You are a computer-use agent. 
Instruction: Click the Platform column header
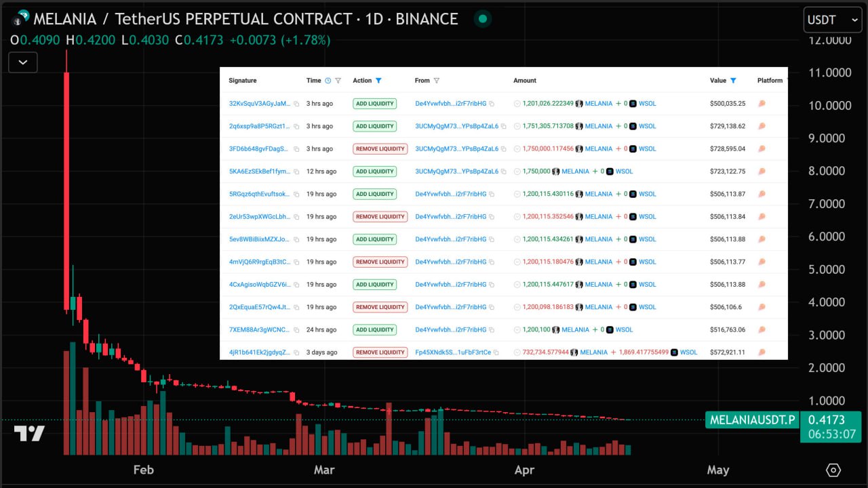[x=770, y=81]
